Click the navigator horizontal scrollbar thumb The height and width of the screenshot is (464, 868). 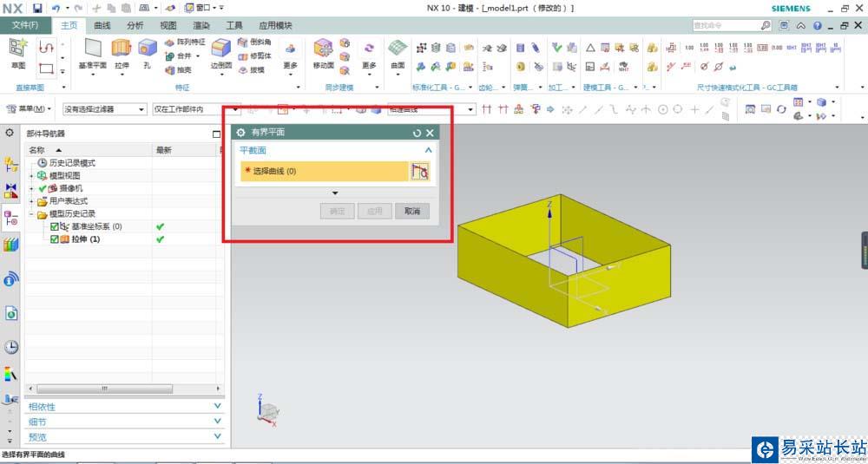[x=105, y=389]
